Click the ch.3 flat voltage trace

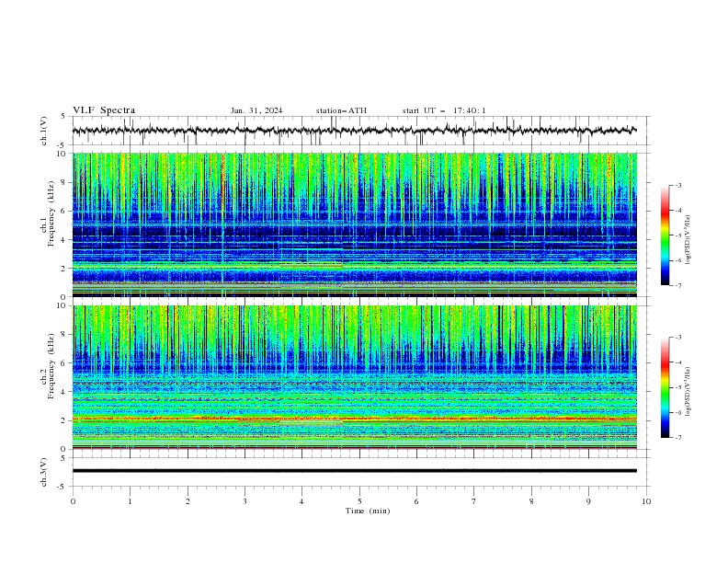(x=354, y=471)
